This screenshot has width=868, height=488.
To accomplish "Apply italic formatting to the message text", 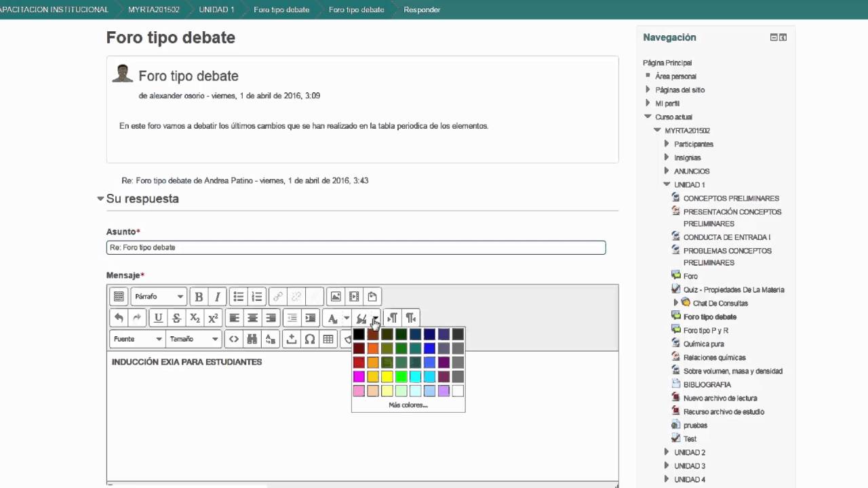I will click(x=216, y=296).
